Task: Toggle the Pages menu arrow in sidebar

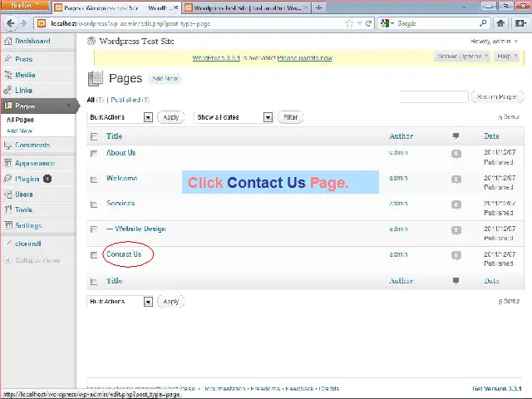Action: (69, 106)
